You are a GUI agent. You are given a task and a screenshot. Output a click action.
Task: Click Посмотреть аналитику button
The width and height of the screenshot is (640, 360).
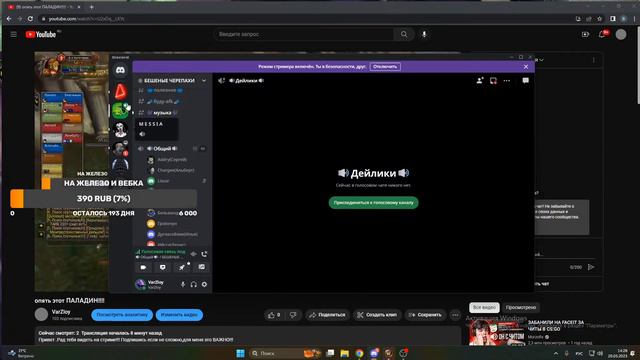(x=122, y=315)
